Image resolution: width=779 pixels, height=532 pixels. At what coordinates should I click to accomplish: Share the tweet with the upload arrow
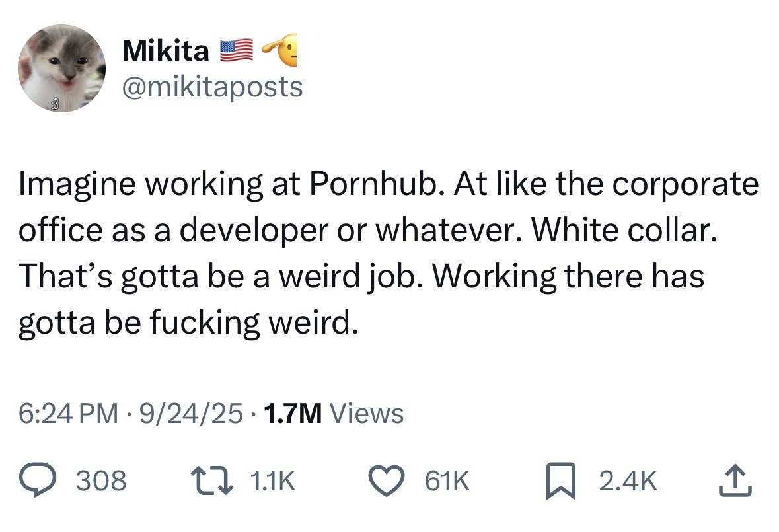(735, 482)
